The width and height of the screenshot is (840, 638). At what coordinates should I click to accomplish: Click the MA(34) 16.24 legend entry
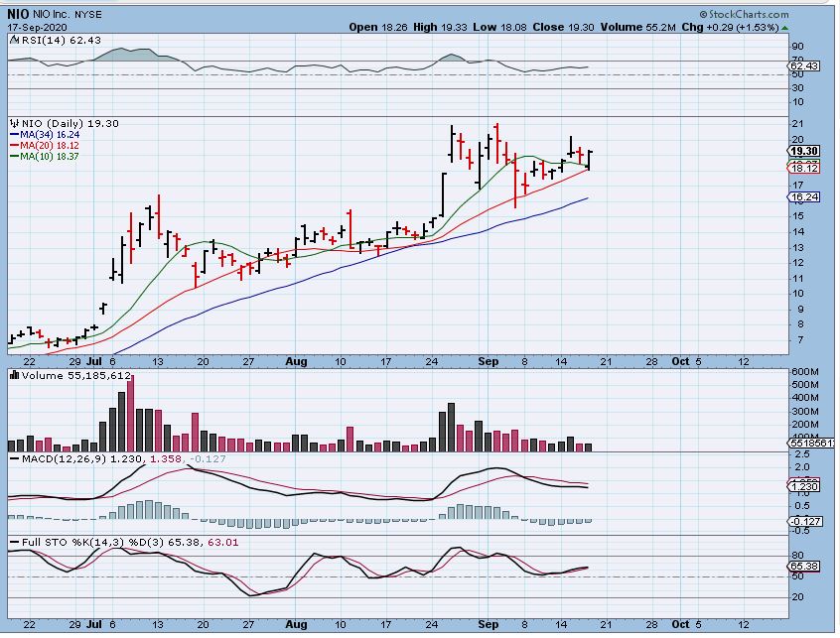(x=50, y=135)
